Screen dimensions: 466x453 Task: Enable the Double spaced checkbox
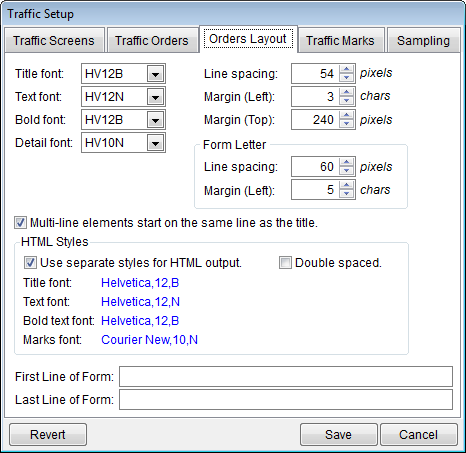[285, 263]
